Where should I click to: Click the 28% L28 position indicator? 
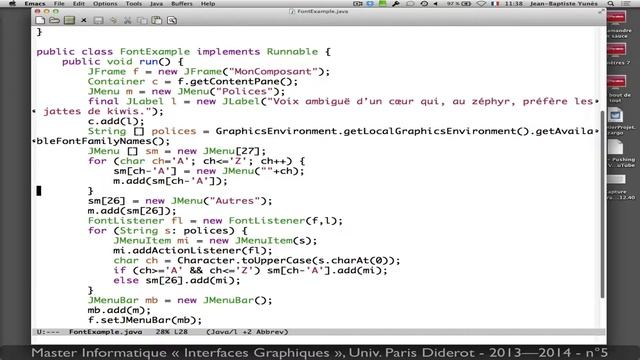tap(171, 332)
